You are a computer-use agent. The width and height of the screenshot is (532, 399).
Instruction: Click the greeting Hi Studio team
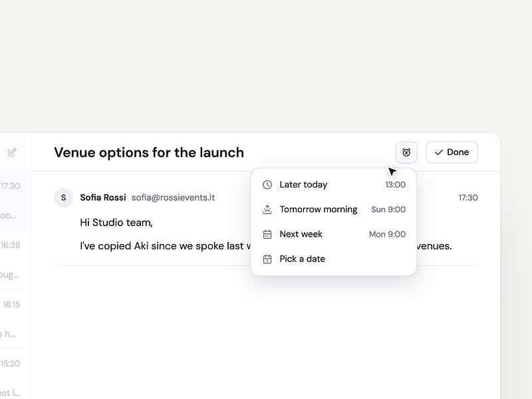pyautogui.click(x=116, y=223)
